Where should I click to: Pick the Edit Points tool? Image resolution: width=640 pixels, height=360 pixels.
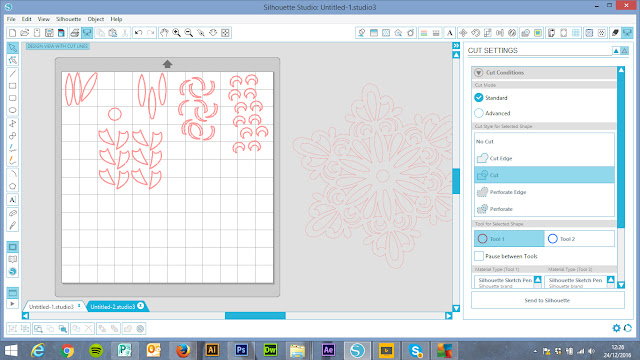[x=13, y=60]
